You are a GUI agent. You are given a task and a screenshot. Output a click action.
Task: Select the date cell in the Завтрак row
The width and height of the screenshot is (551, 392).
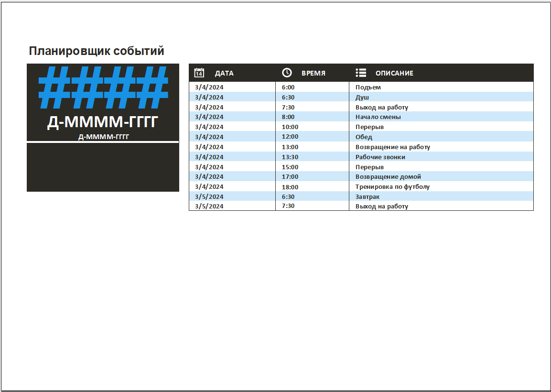(x=209, y=196)
